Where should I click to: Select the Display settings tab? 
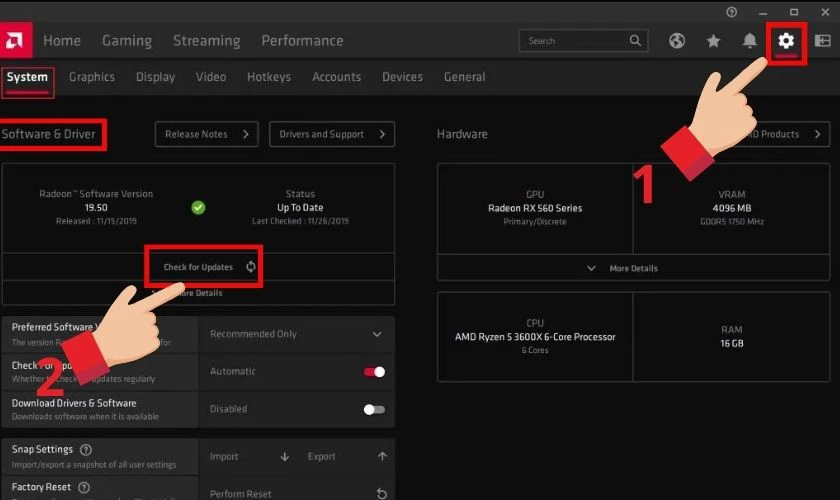[155, 77]
